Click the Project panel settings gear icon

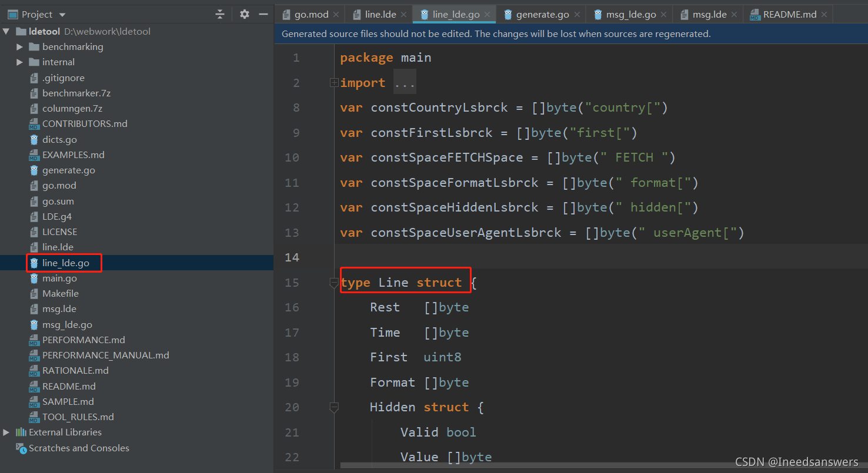pos(245,14)
